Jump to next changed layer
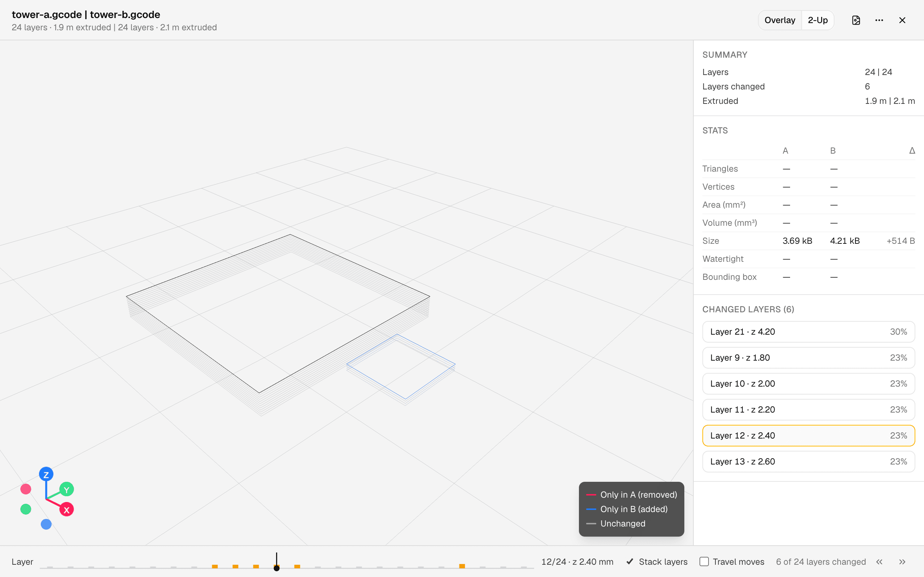924x577 pixels. coord(902,562)
